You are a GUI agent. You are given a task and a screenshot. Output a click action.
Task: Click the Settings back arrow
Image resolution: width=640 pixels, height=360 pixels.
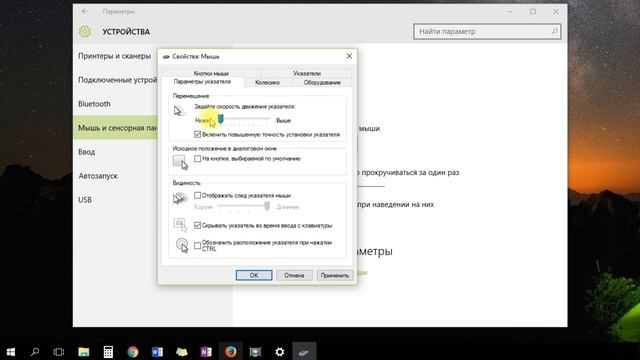(x=84, y=11)
